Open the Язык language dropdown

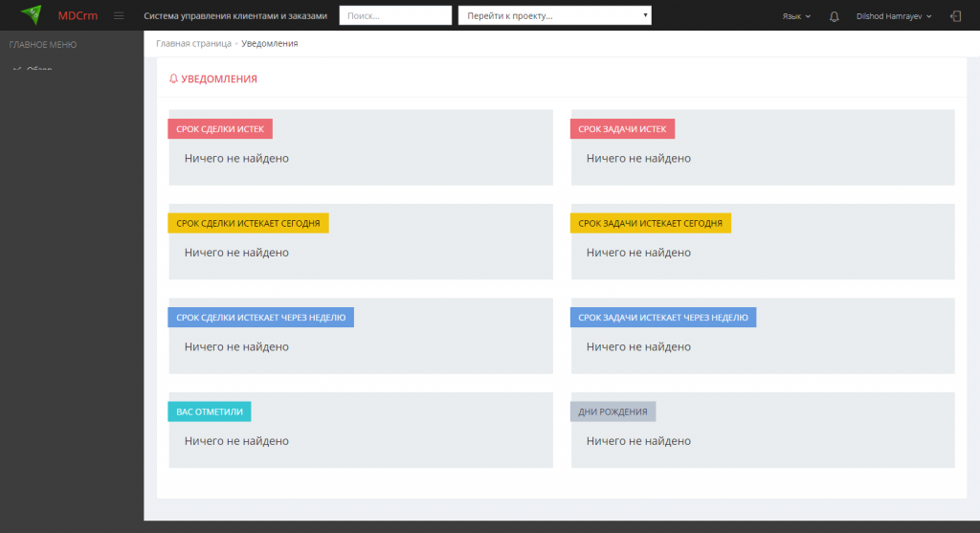[x=796, y=16]
